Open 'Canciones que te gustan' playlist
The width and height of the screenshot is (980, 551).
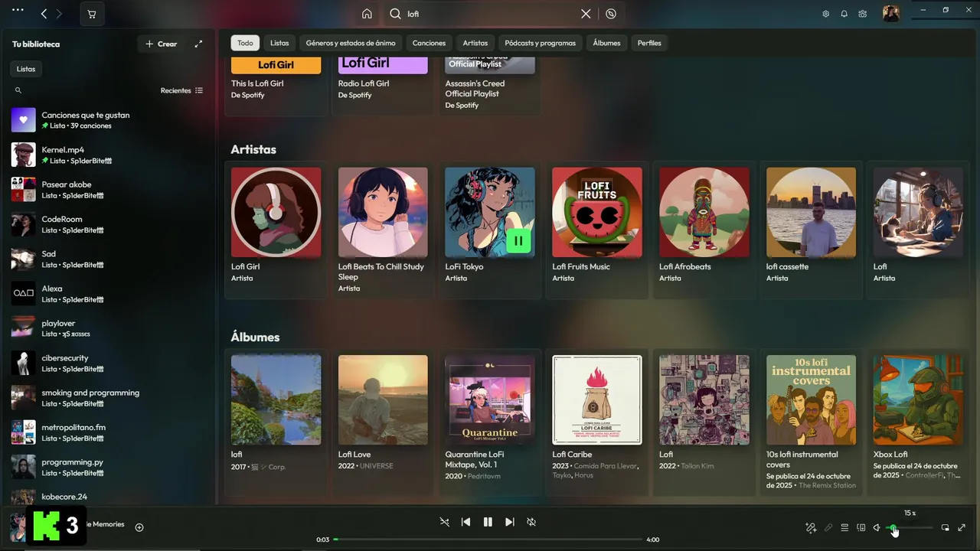tap(108, 120)
